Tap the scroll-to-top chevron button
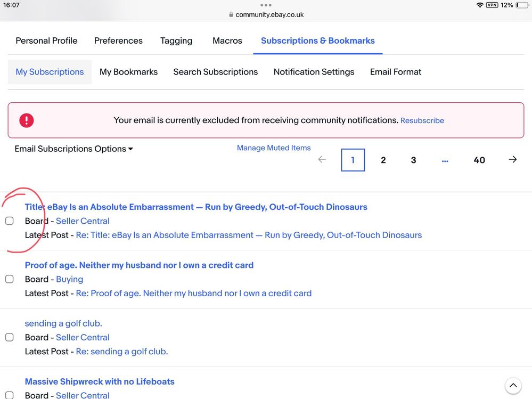The image size is (532, 399). 513,386
